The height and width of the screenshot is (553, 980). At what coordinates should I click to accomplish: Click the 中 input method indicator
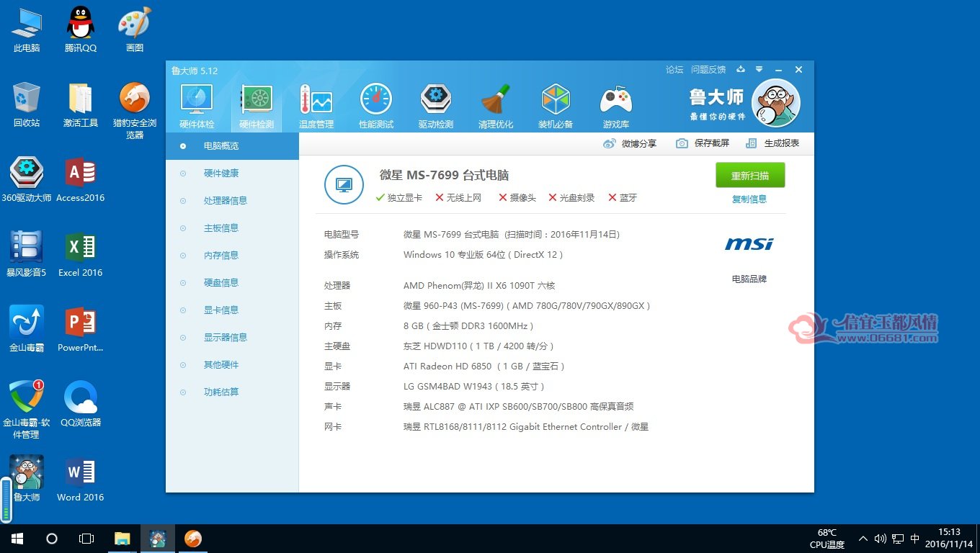pos(915,539)
